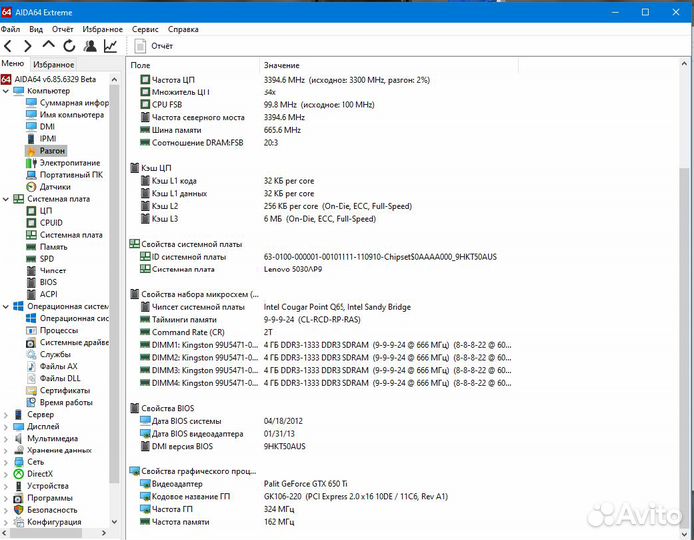Open the BIOS tree item
The height and width of the screenshot is (540, 694).
pos(42,282)
